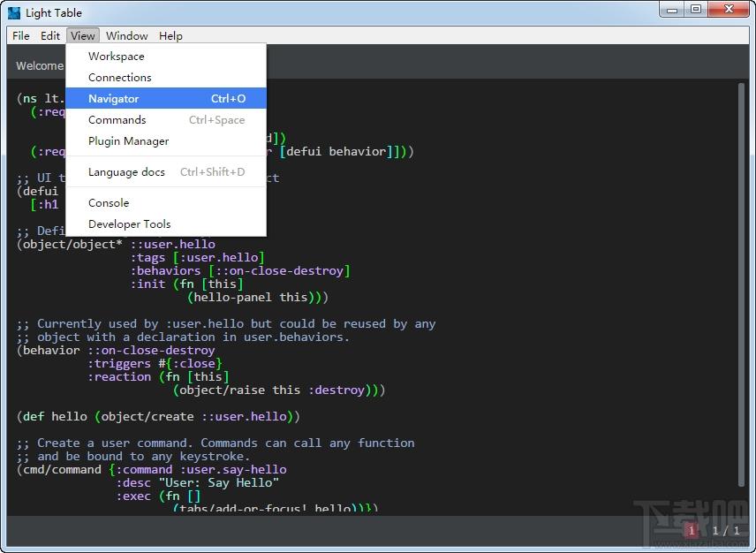Click the "(object/object* ::user.hello" line

click(x=116, y=244)
